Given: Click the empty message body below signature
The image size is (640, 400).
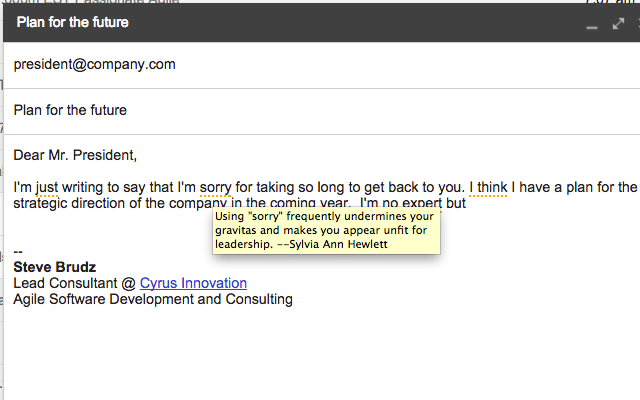Looking at the screenshot, I should tap(322, 353).
